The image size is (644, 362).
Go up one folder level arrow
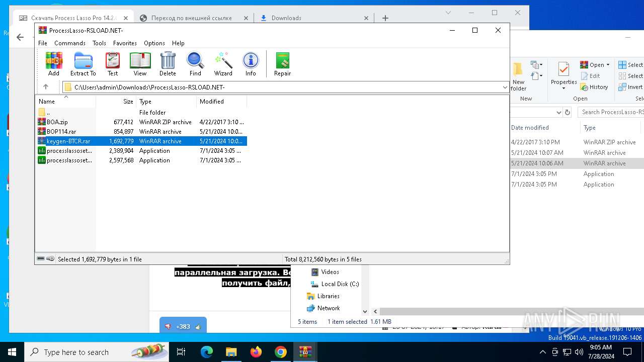pyautogui.click(x=46, y=87)
